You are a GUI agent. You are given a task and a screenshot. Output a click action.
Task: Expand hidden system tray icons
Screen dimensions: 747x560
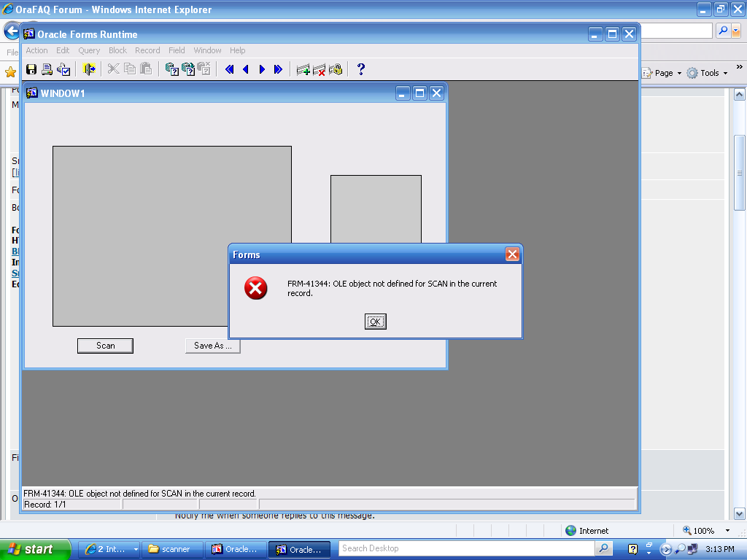(x=666, y=550)
